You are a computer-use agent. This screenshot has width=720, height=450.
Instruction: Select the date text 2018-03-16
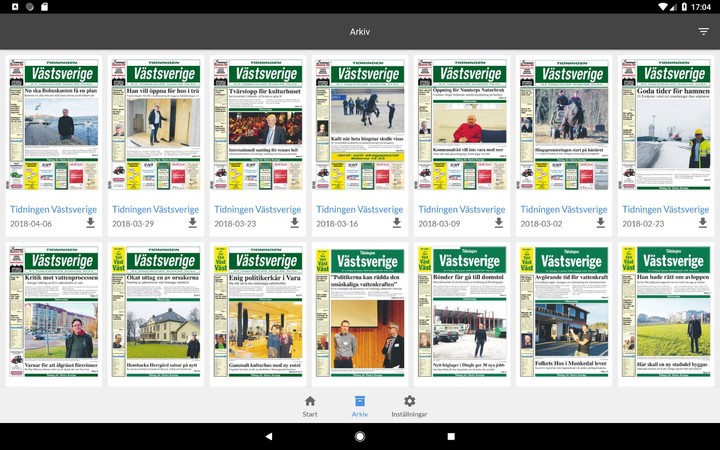click(x=337, y=224)
